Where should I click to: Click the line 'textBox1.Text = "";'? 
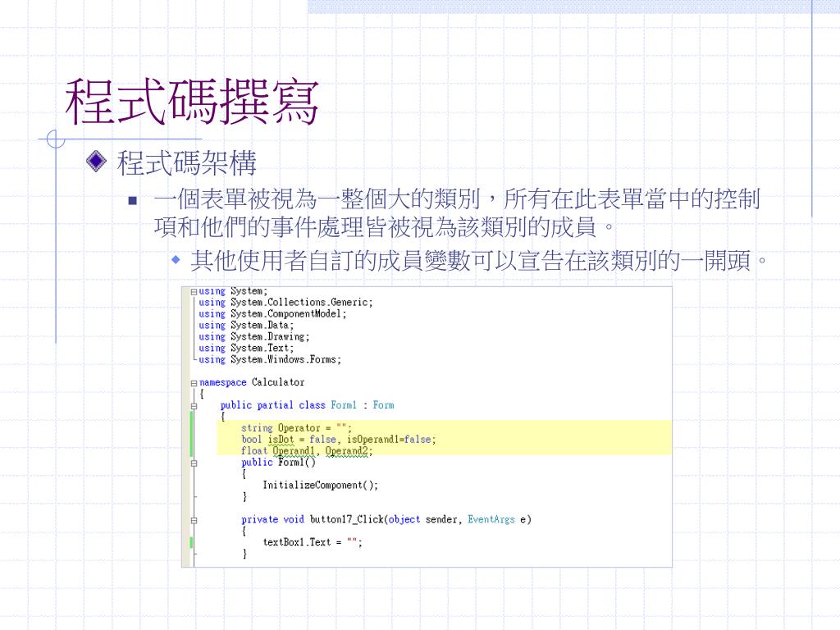[x=313, y=542]
